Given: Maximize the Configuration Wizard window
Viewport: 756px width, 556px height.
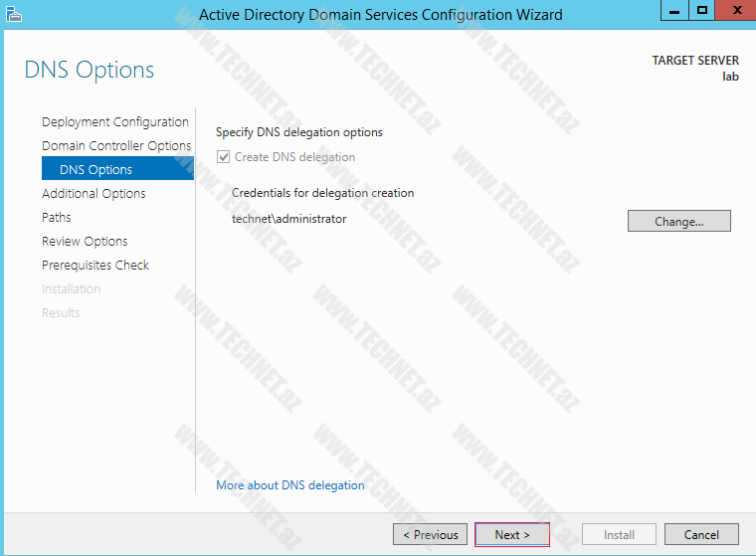Looking at the screenshot, I should [x=703, y=11].
